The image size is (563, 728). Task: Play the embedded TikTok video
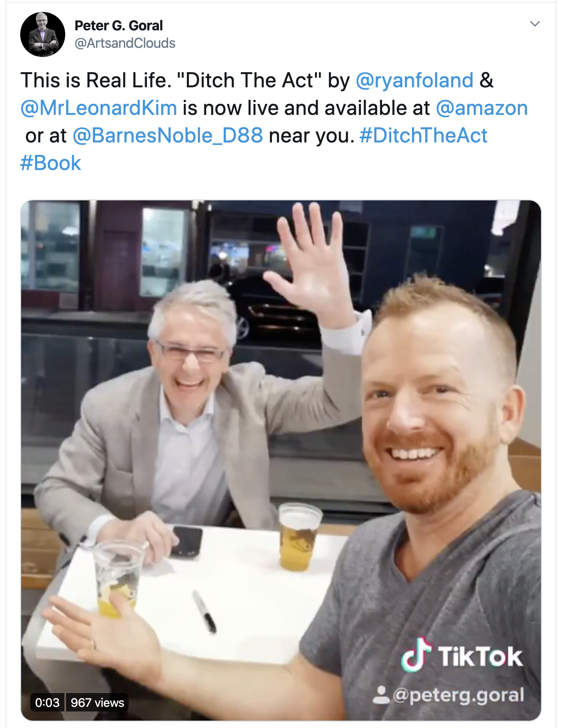(x=281, y=460)
